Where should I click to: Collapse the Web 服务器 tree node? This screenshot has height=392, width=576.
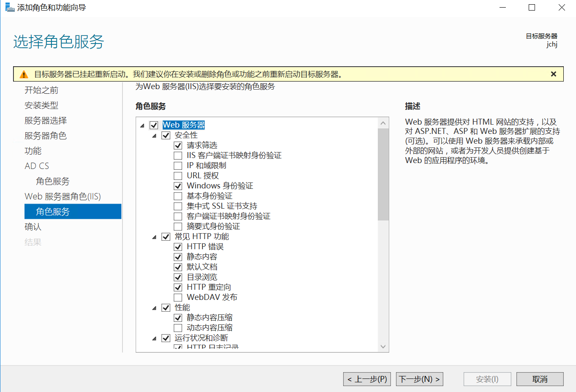(142, 125)
